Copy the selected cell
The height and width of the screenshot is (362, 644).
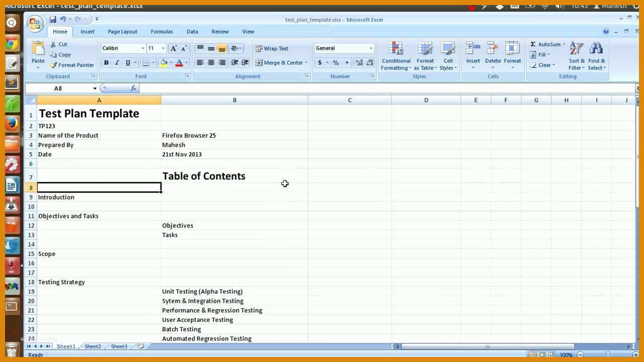click(60, 55)
